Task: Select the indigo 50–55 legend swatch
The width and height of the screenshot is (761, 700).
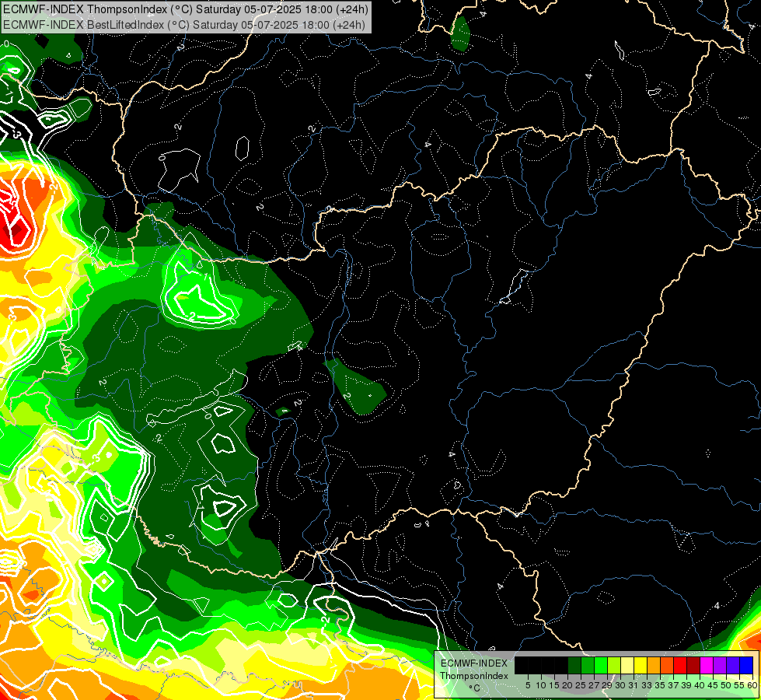Action: point(733,666)
